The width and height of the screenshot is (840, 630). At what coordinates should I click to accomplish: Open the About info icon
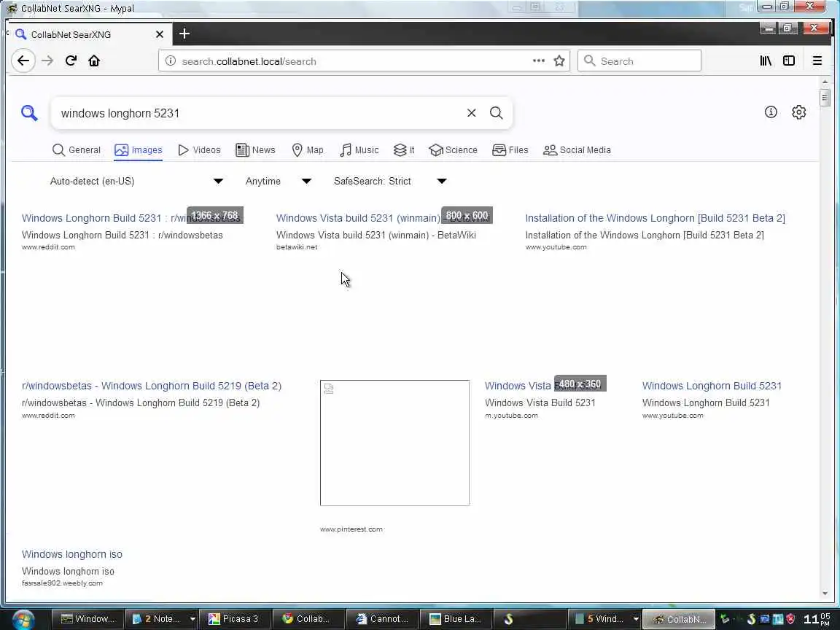coord(770,112)
